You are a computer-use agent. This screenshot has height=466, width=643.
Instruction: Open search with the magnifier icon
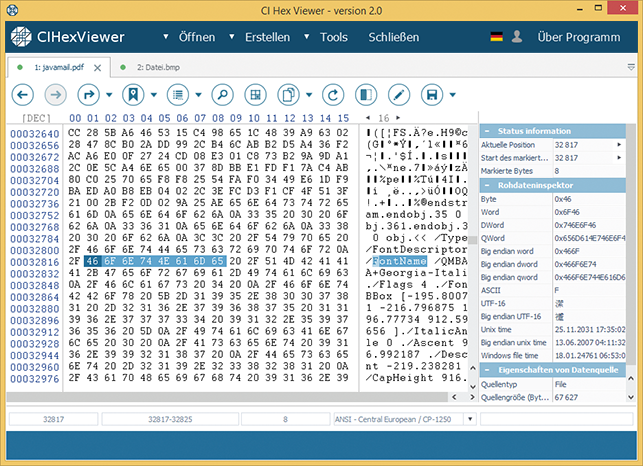[x=222, y=95]
